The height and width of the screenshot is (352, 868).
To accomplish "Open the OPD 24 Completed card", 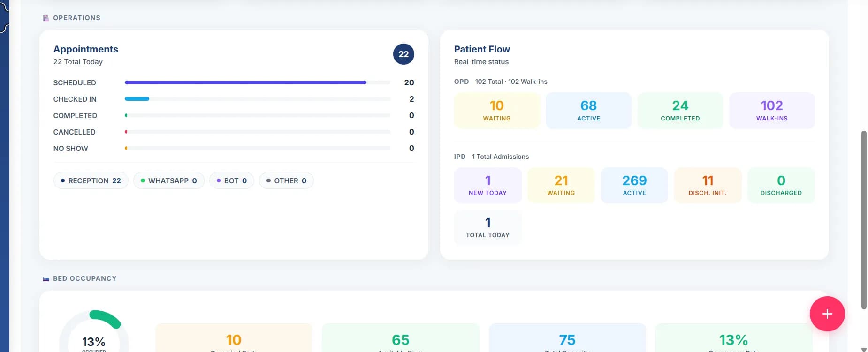I will [x=680, y=111].
